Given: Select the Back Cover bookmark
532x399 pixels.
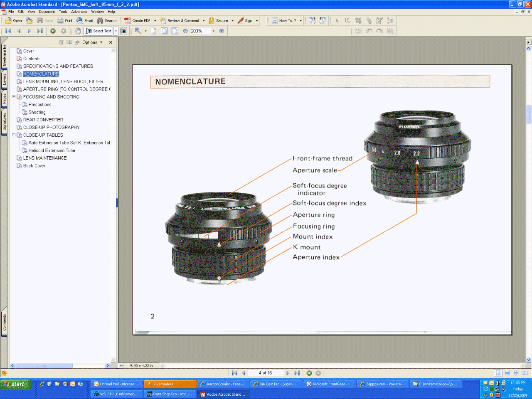Looking at the screenshot, I should (x=34, y=165).
